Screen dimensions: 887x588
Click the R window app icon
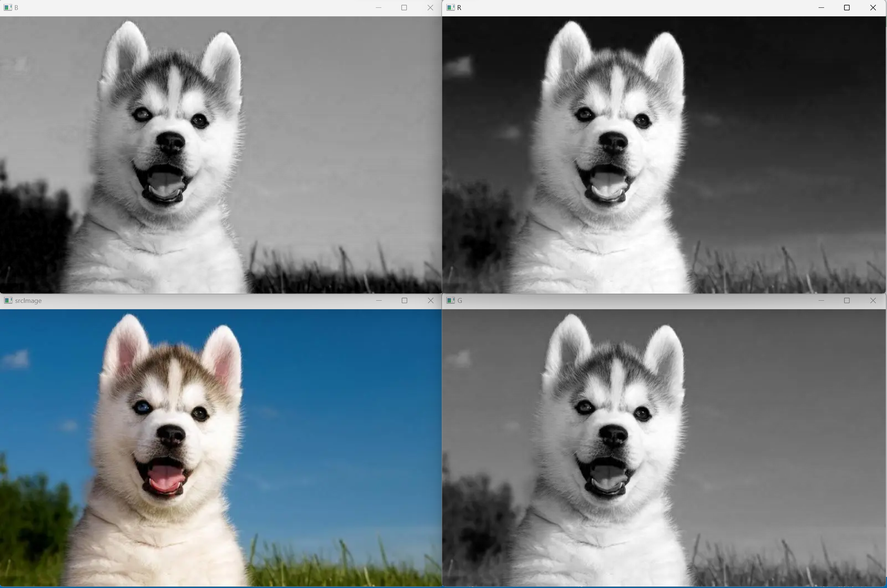pyautogui.click(x=451, y=7)
